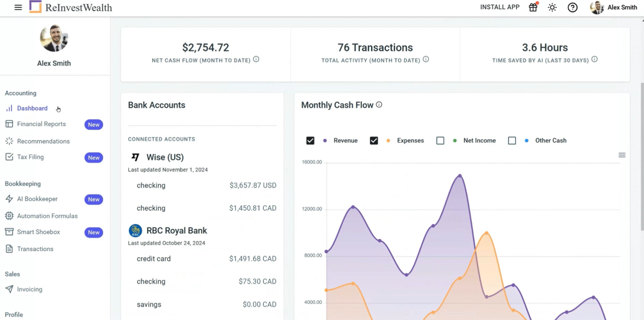This screenshot has height=320, width=644.
Task: Click the top bar user avatar
Action: coord(597,8)
